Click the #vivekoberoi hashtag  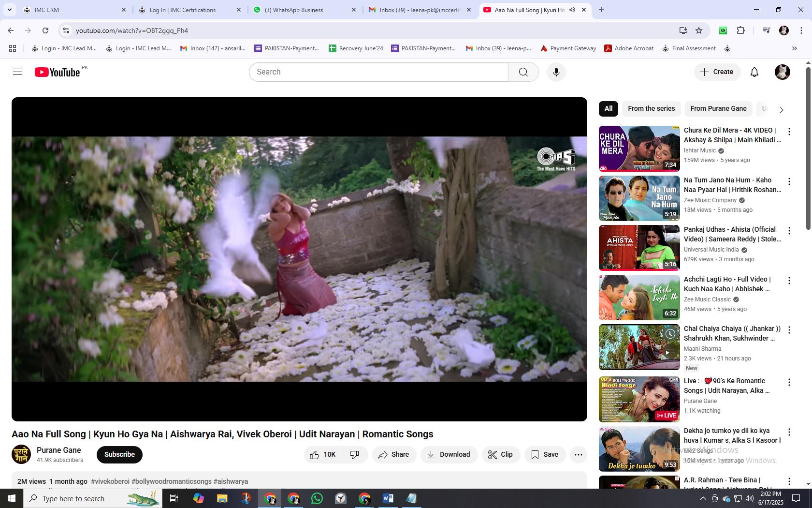click(110, 481)
